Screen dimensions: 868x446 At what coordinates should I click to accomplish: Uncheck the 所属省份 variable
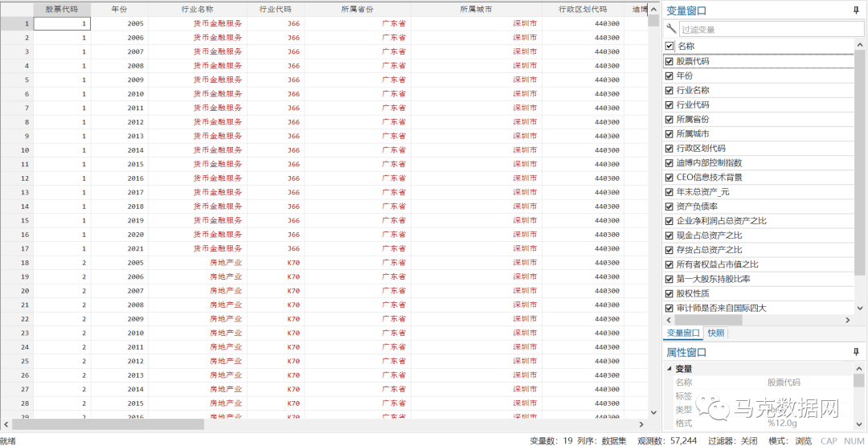point(669,119)
